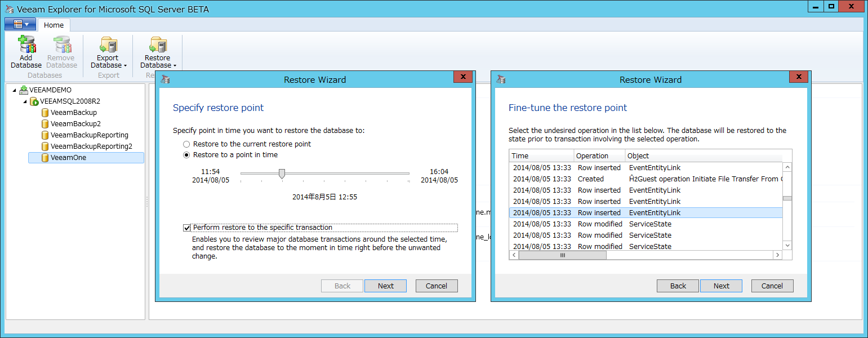Click the Veeam Explorer title bar icon
This screenshot has width=868, height=338.
(9, 9)
